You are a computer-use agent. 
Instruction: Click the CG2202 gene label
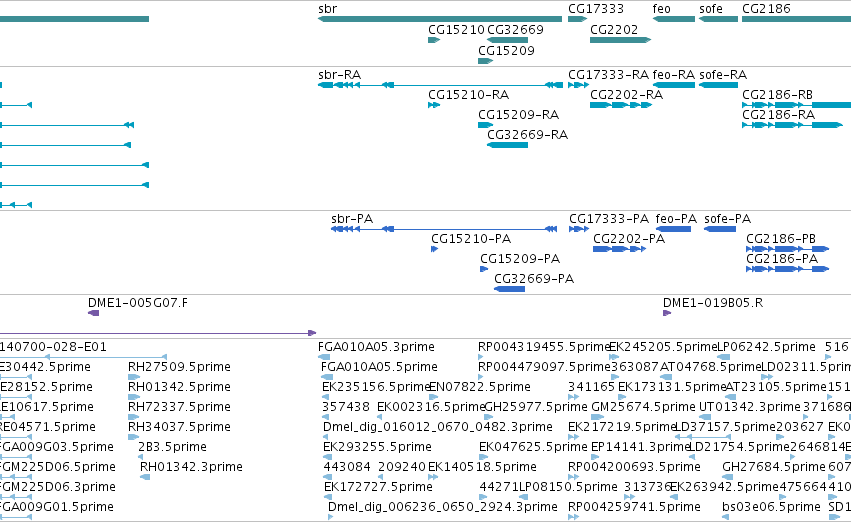614,30
